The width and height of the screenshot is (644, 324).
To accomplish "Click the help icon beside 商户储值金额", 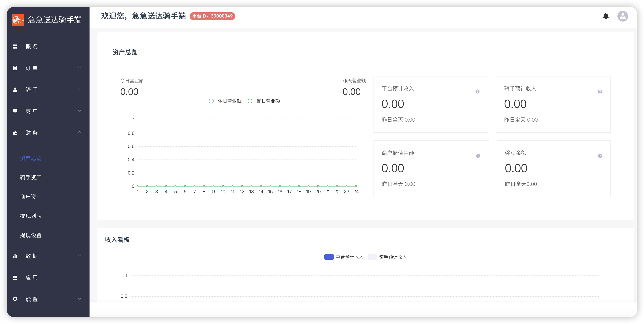I will (478, 156).
